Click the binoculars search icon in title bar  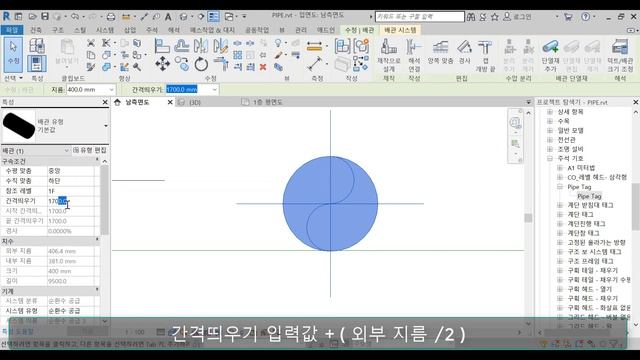[471, 17]
